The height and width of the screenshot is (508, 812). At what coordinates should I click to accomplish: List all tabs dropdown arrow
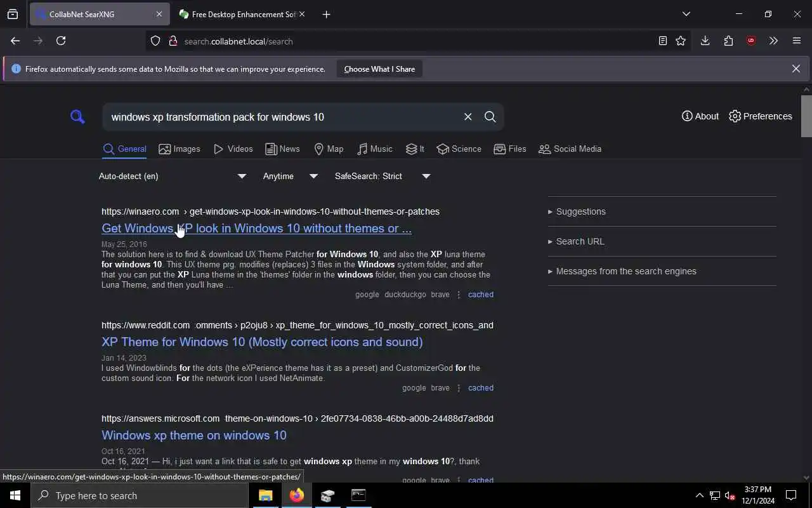[x=686, y=14]
